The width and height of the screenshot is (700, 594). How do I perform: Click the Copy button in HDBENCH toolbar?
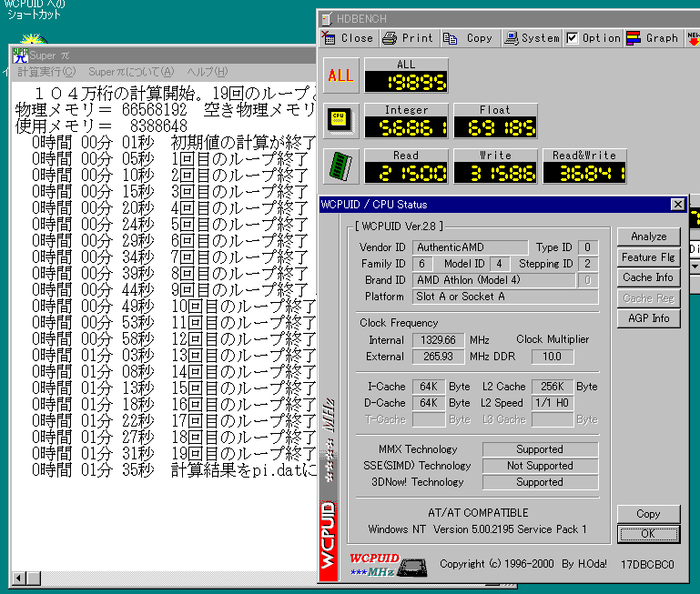[470, 38]
